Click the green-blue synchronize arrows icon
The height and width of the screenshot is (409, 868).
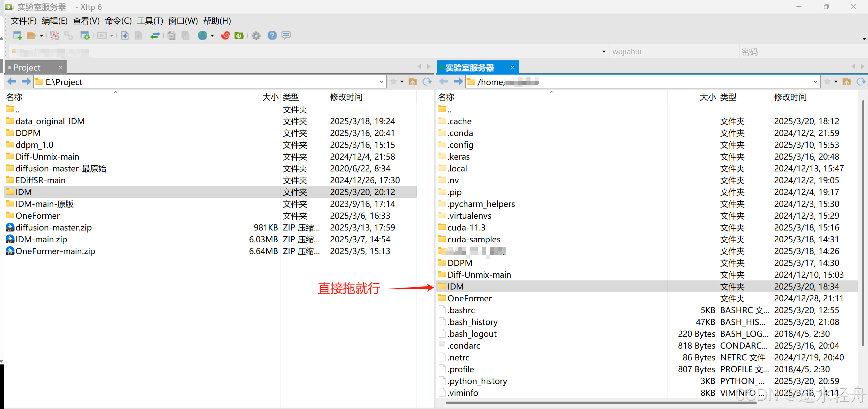[155, 35]
